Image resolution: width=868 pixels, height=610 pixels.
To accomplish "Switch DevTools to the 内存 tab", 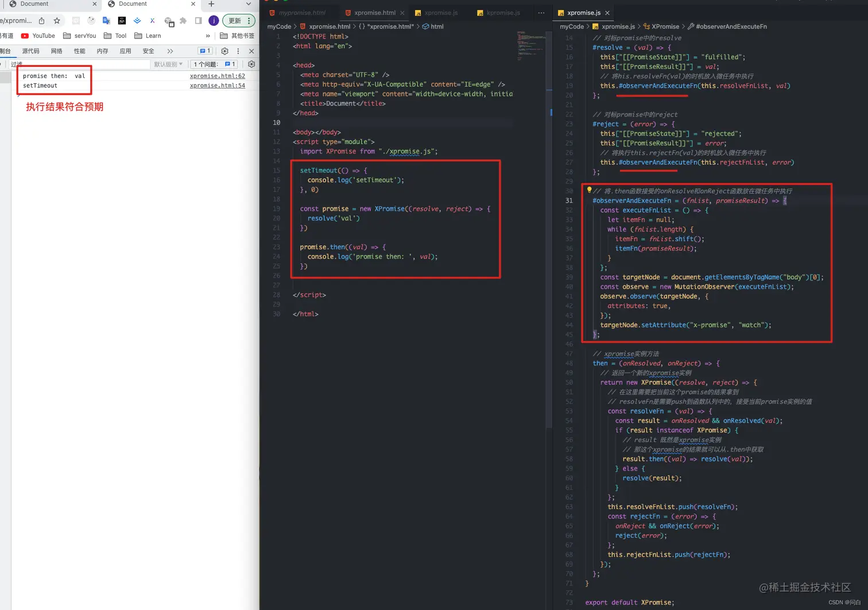I will pos(102,51).
